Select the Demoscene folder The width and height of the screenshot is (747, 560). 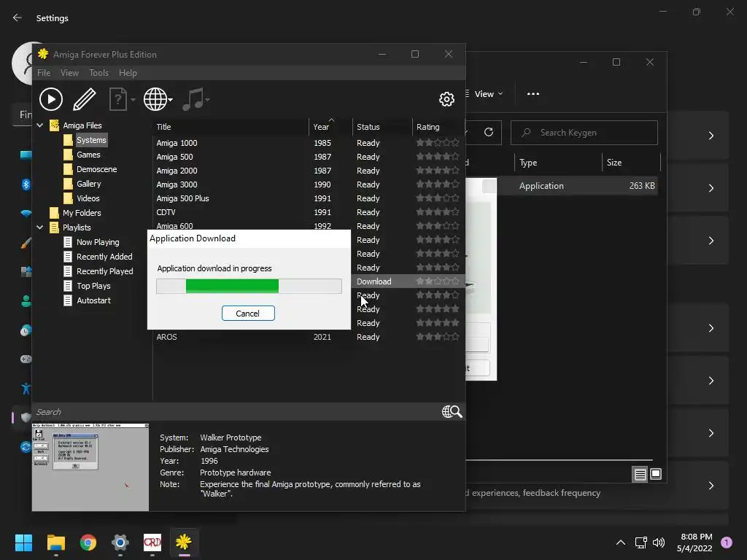97,169
